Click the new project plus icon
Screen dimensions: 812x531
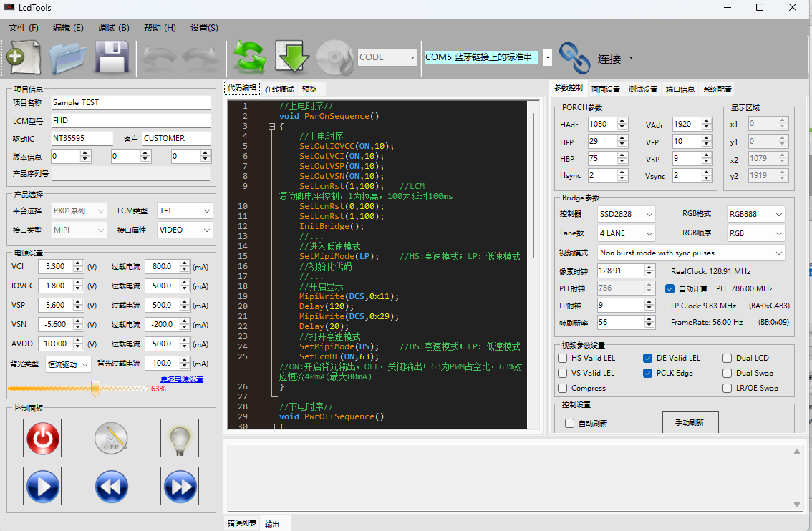(x=23, y=57)
